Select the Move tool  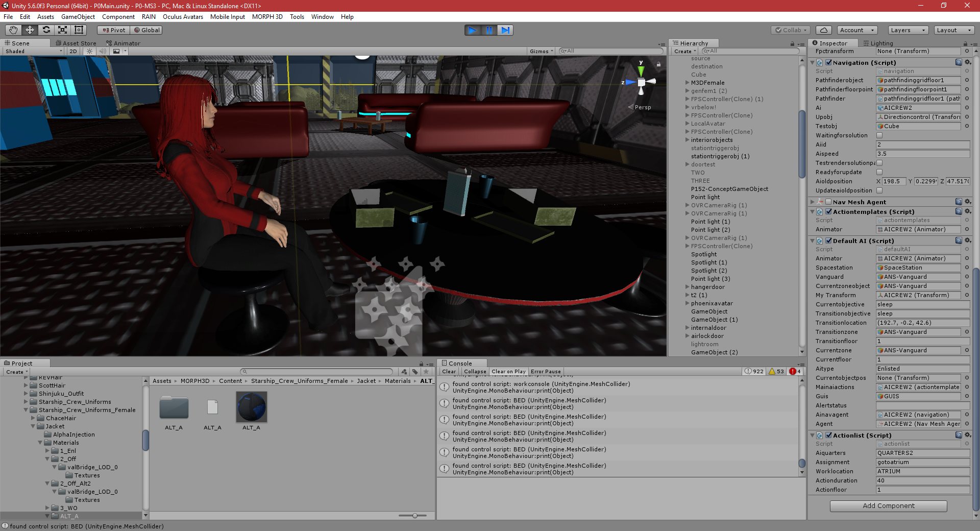[x=30, y=30]
